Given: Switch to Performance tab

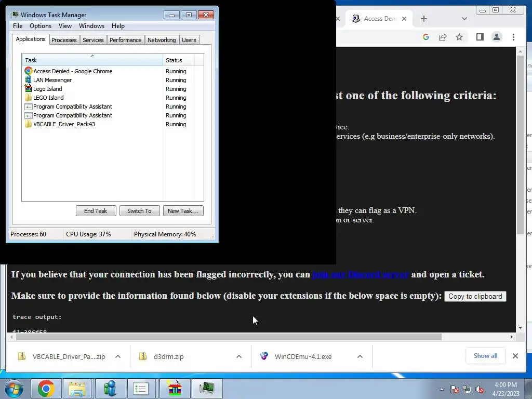Looking at the screenshot, I should (125, 40).
